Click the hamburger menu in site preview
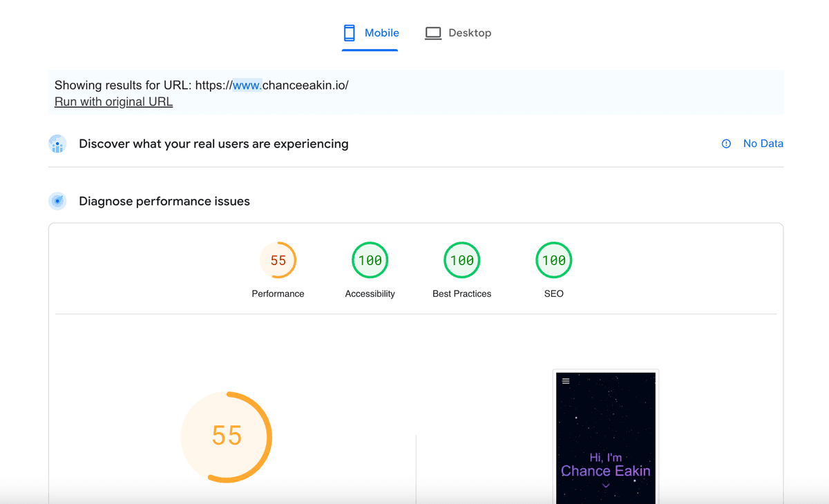This screenshot has width=829, height=504. pyautogui.click(x=566, y=381)
